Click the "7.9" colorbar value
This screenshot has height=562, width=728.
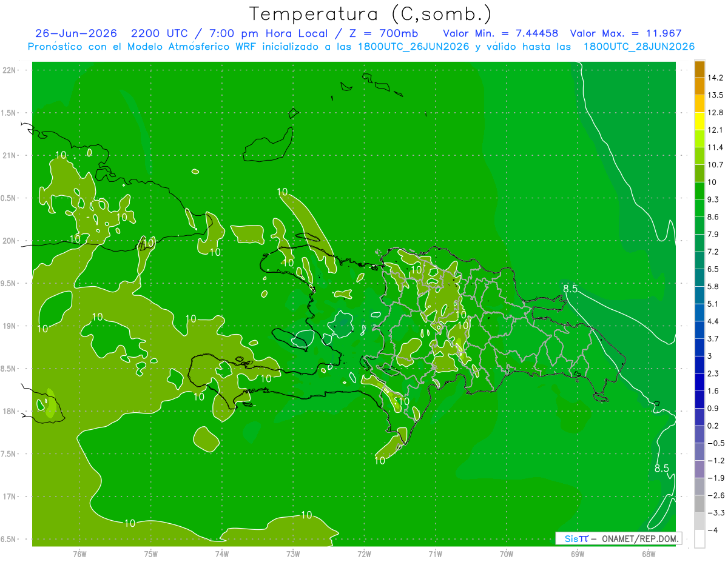pos(713,234)
